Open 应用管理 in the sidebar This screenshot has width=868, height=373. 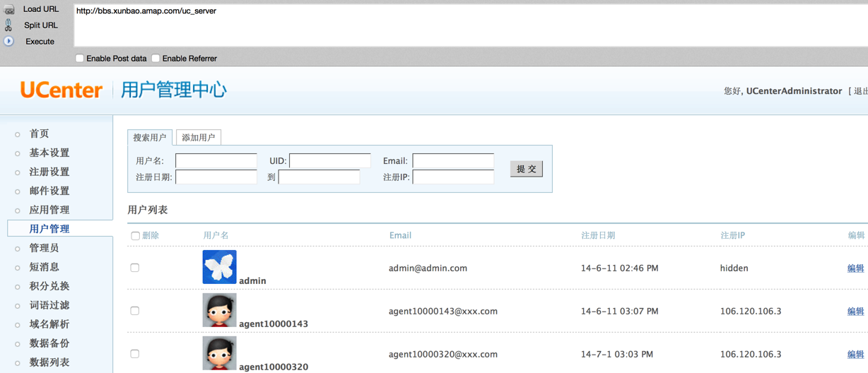click(49, 210)
